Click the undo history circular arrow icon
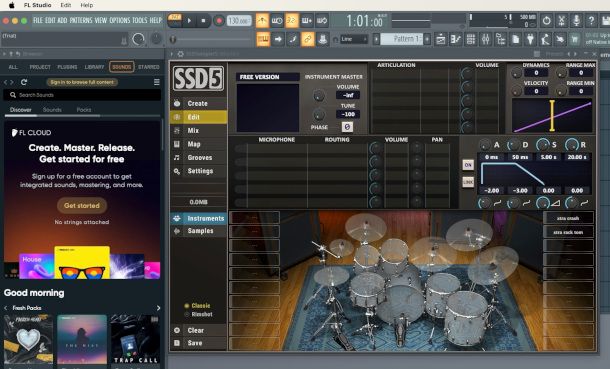610x369 pixels. [547, 21]
